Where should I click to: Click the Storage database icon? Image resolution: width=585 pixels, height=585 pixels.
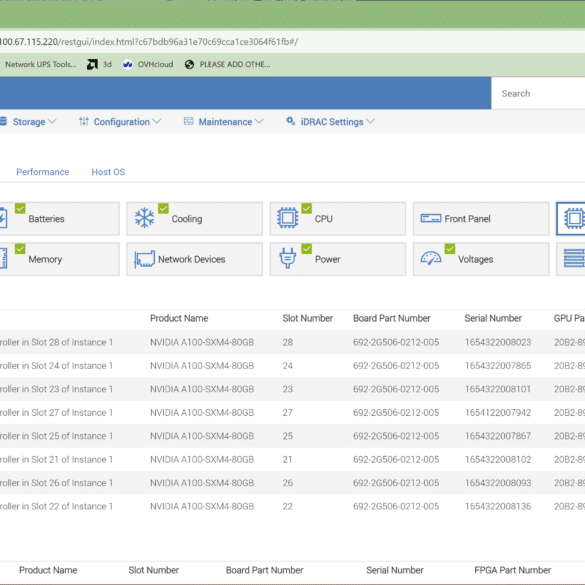pos(3,121)
